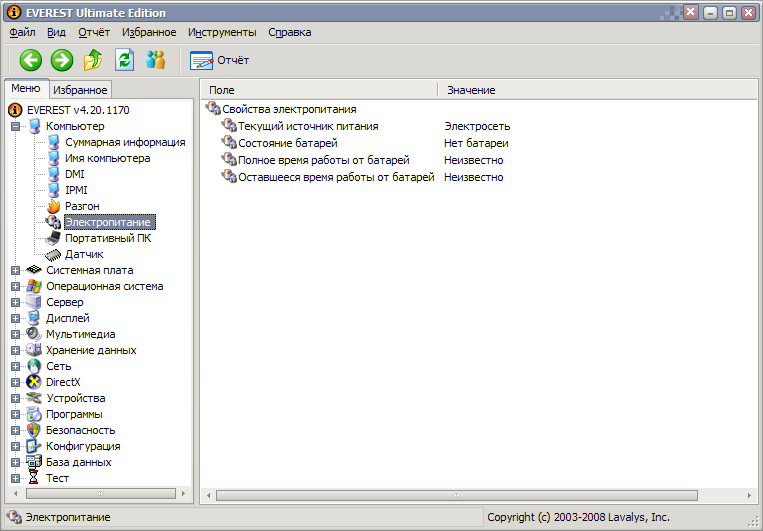Click the DirectX yellow X icon

coord(34,382)
